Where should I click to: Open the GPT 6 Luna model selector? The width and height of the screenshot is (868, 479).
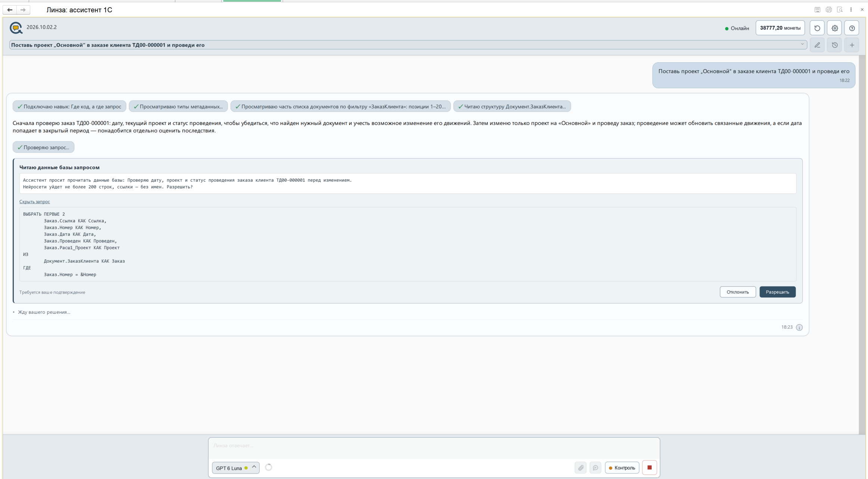pyautogui.click(x=235, y=468)
